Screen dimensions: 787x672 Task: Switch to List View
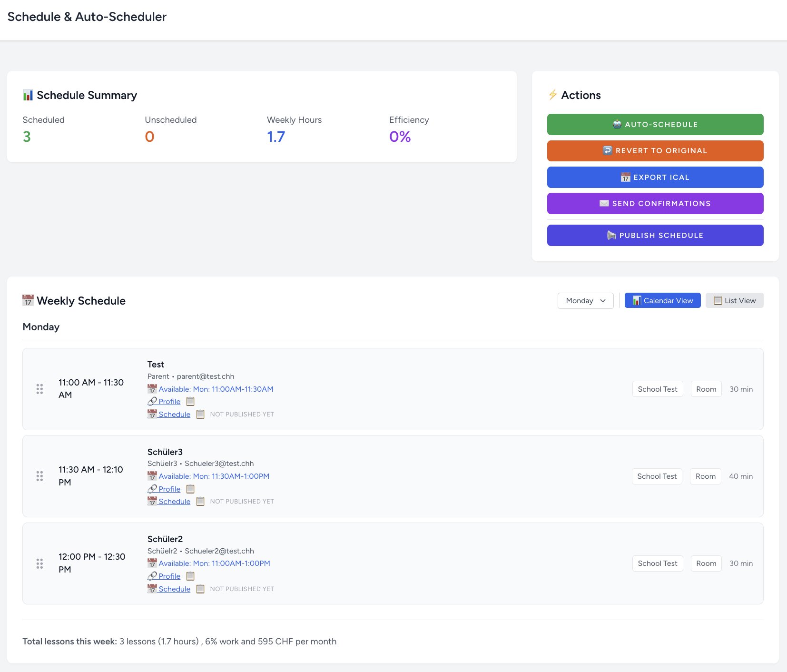(734, 301)
